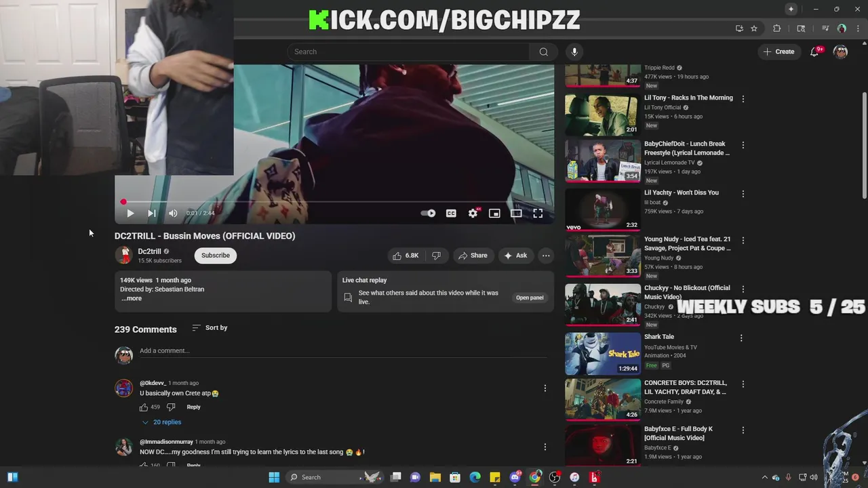Open live chat replay panel
Screen dimensions: 868x488
click(530, 298)
